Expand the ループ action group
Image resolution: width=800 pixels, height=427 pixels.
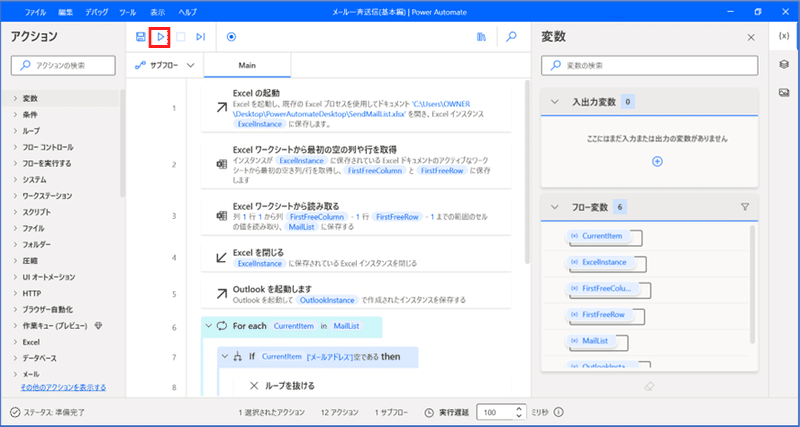[16, 131]
